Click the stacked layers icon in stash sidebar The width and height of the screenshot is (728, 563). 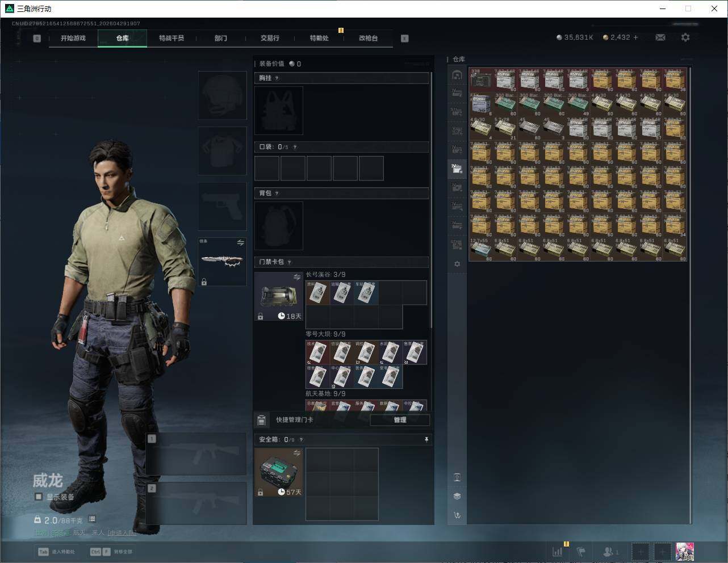[457, 496]
